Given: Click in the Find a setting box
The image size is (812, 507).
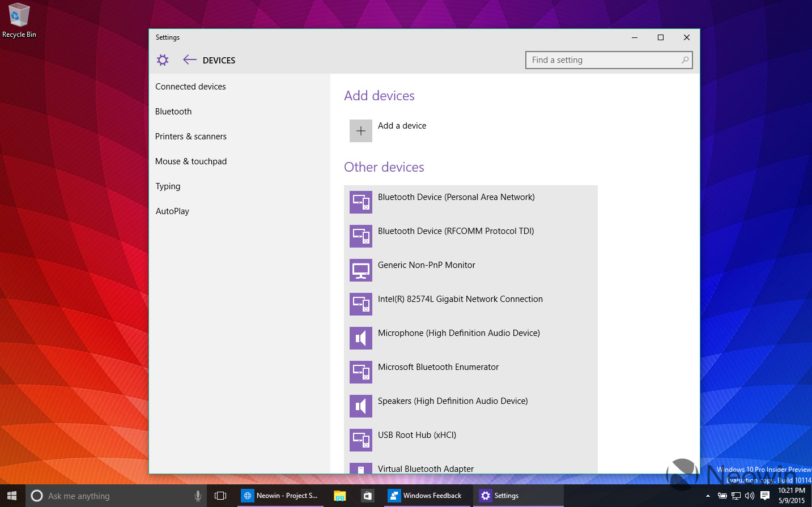Looking at the screenshot, I should click(x=609, y=60).
